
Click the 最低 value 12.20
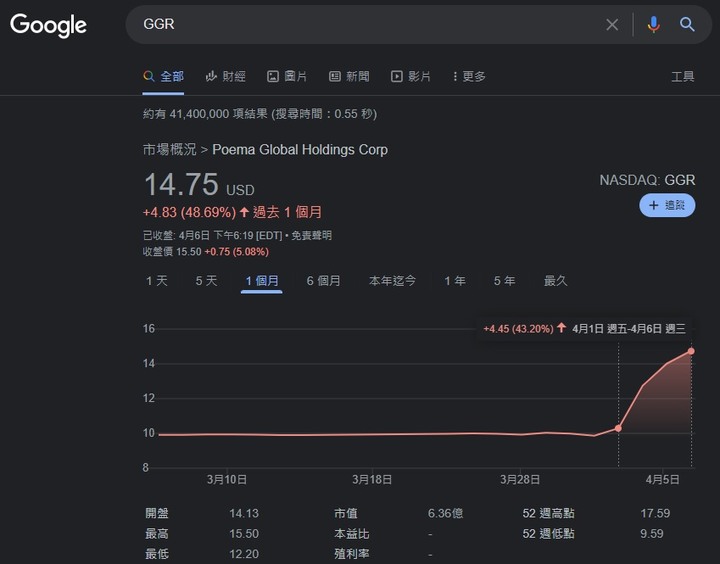(244, 554)
